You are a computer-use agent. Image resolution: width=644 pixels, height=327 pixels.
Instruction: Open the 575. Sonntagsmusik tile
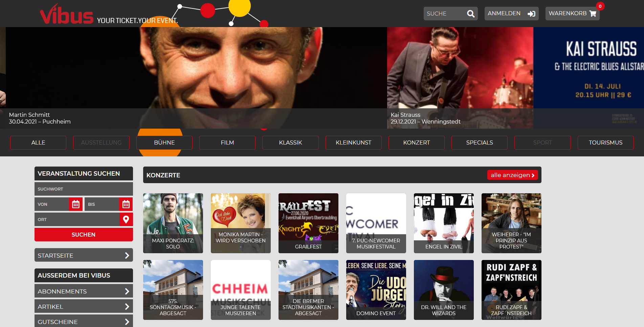click(173, 290)
